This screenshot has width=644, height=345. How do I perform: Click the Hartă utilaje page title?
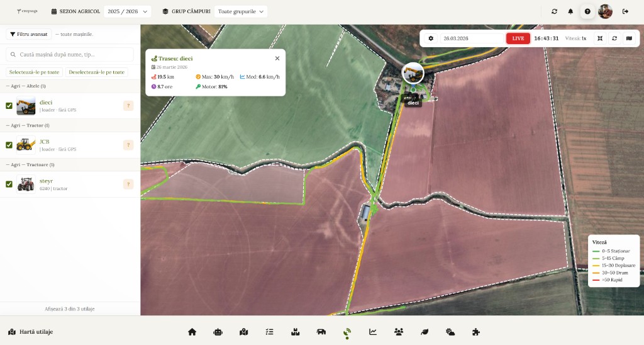coord(36,332)
